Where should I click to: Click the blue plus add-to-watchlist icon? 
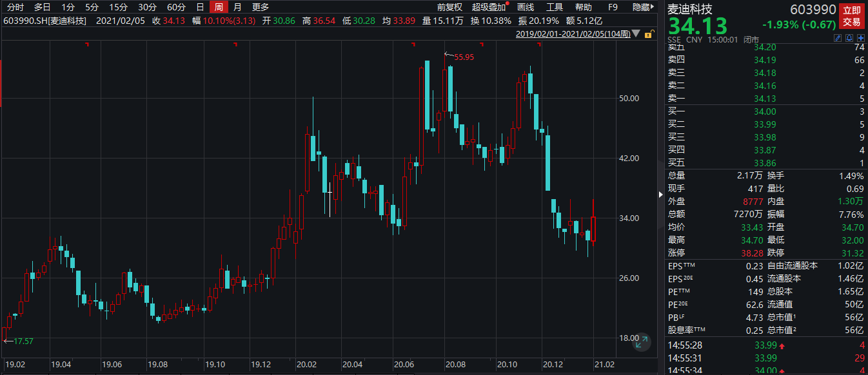click(860, 39)
